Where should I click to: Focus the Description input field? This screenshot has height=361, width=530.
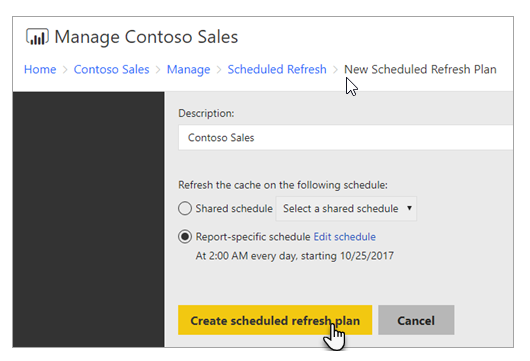(345, 138)
